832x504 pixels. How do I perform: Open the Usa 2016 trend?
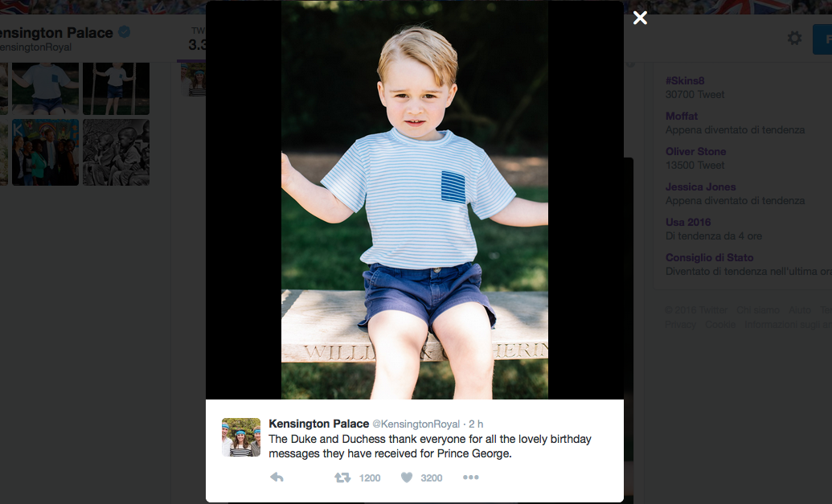tap(688, 222)
